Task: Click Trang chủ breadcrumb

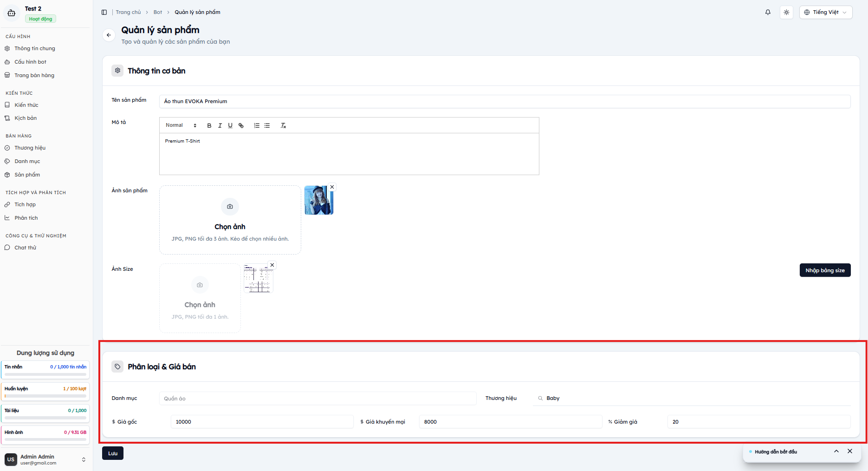Action: 128,12
